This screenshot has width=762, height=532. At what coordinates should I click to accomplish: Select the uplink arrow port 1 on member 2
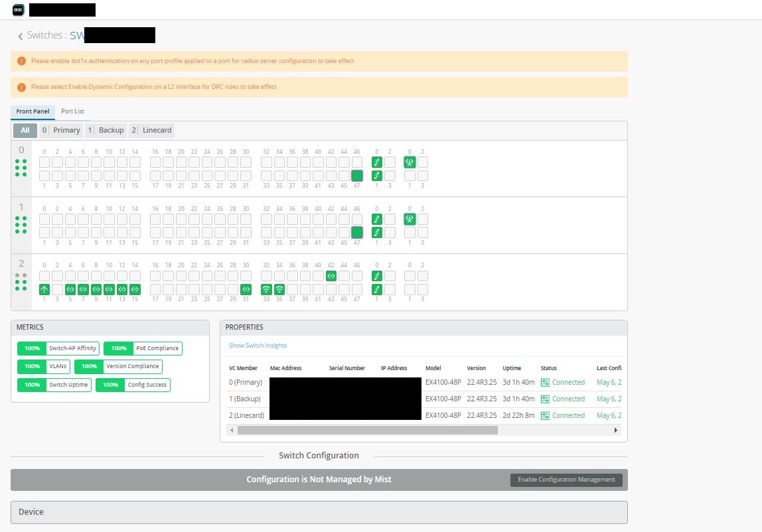44,289
